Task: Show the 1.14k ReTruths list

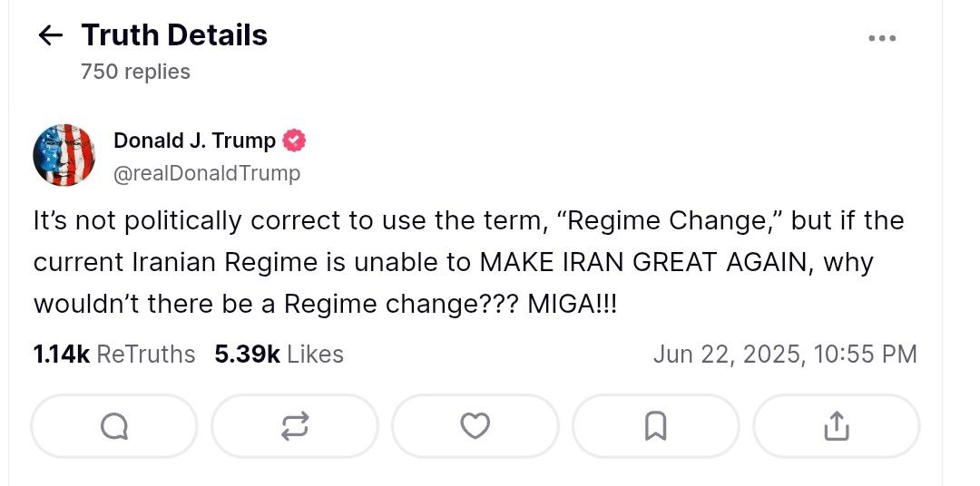Action: pos(114,354)
